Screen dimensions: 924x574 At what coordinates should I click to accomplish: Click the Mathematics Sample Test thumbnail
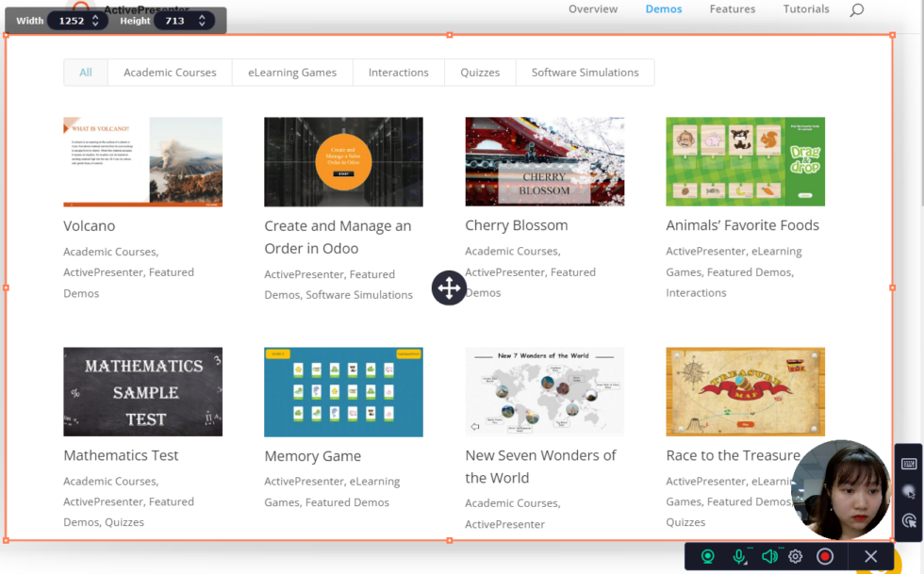pyautogui.click(x=142, y=392)
